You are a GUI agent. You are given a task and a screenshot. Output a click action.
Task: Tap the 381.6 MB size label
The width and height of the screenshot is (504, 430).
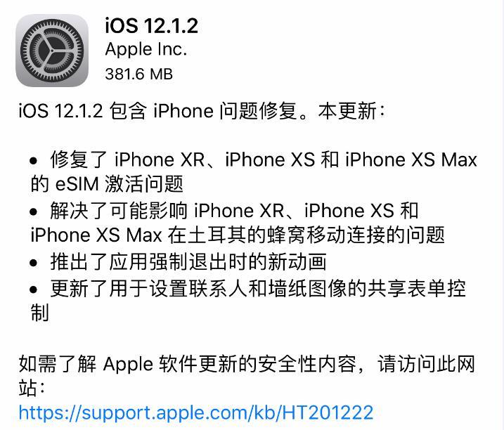coord(139,74)
